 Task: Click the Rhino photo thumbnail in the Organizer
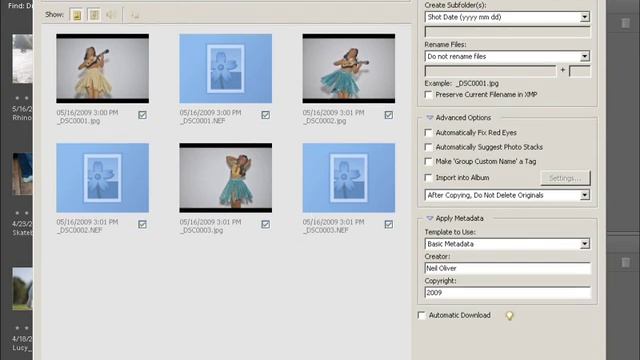(x=22, y=59)
